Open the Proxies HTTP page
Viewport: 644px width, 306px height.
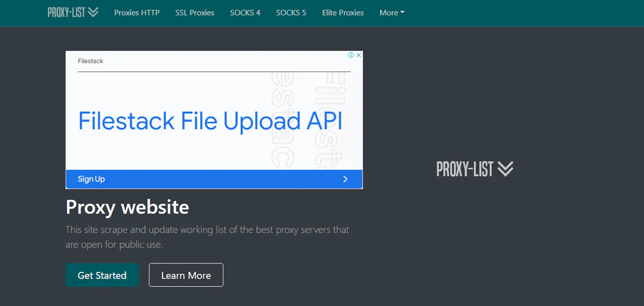137,12
